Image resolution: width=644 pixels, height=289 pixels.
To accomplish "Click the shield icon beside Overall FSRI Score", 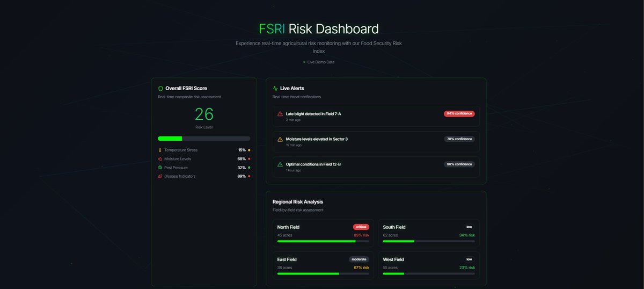I will 160,88.
